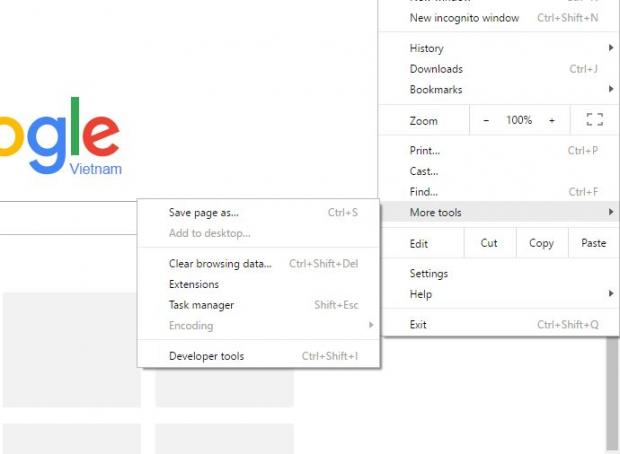Open New incognito window
This screenshot has height=454, width=620.
464,18
